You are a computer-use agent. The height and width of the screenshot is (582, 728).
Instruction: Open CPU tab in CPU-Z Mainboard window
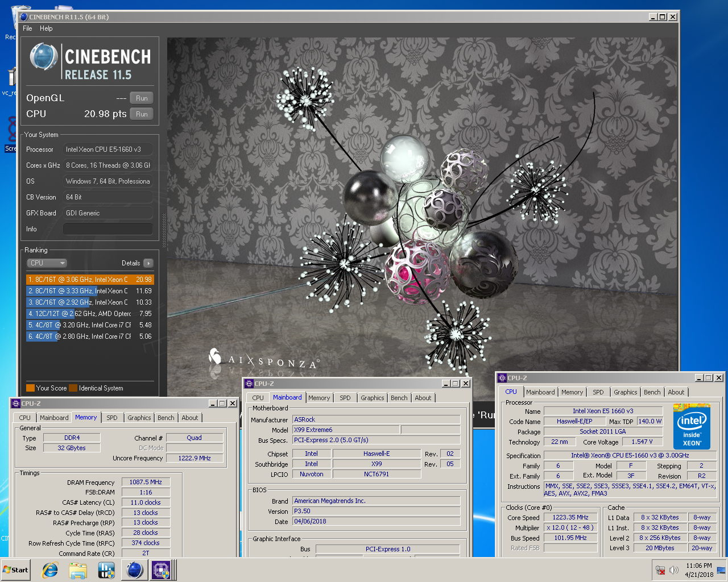coord(258,398)
